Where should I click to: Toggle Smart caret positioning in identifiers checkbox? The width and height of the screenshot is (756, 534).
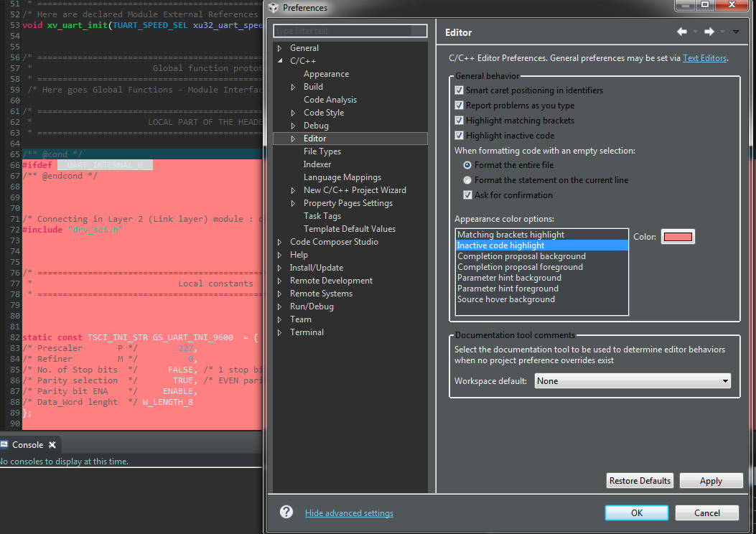click(459, 90)
